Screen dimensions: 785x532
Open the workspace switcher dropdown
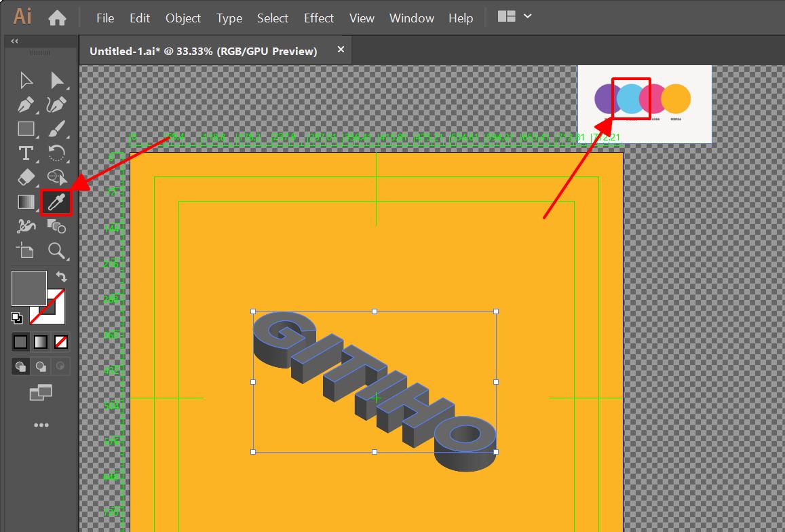pyautogui.click(x=526, y=16)
